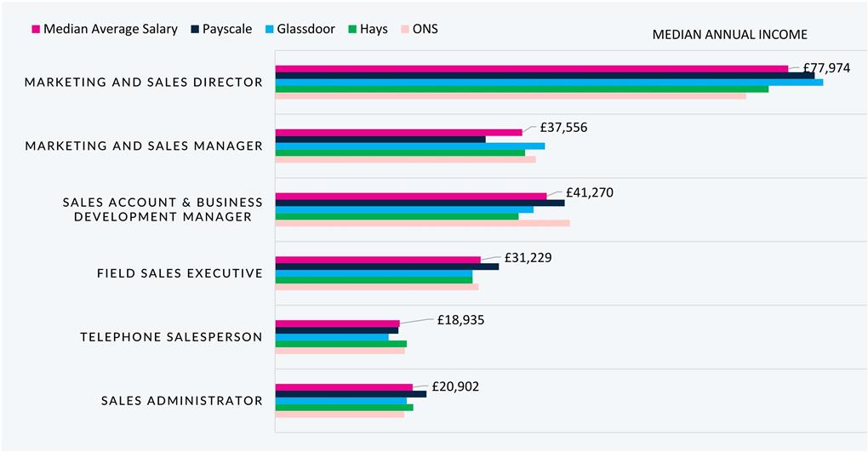Image resolution: width=868 pixels, height=452 pixels.
Task: Click the £77,974 data label
Action: tap(820, 68)
